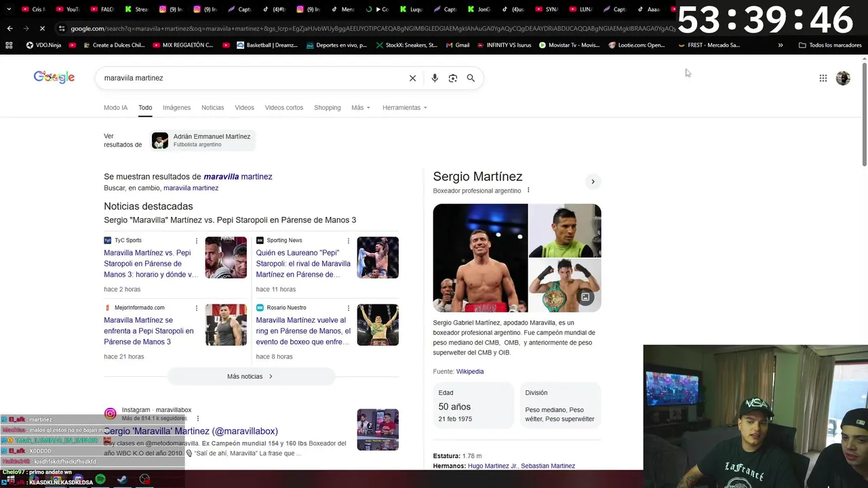This screenshot has width=868, height=488.
Task: Open Steam from the taskbar
Action: tap(122, 479)
